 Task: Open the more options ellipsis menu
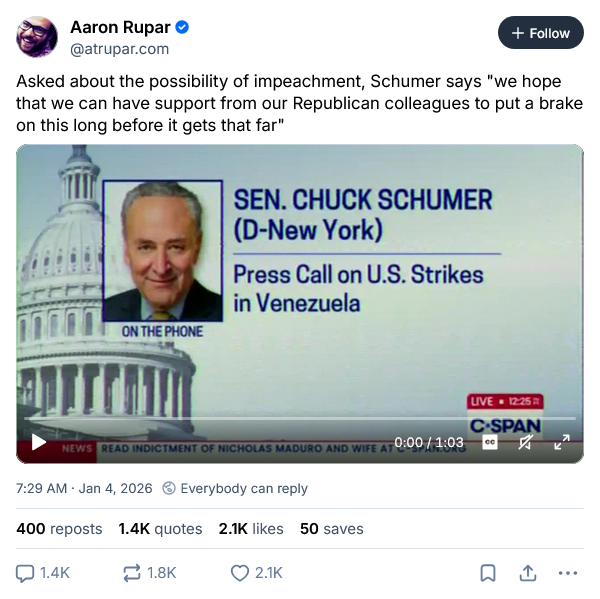[567, 573]
